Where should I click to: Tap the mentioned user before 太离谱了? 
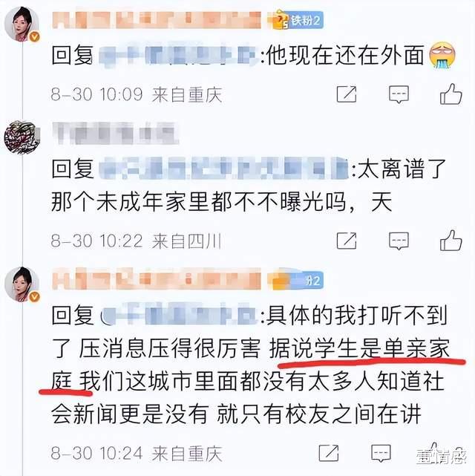pos(223,168)
